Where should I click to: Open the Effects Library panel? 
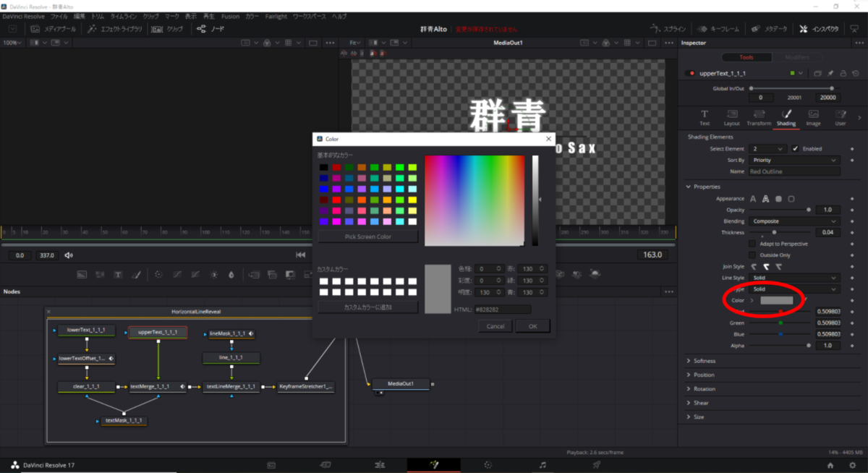(114, 29)
